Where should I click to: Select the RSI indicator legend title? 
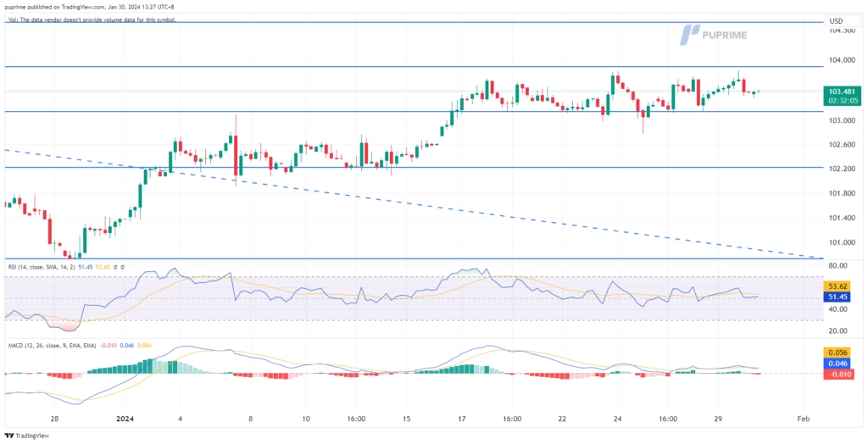coord(42,267)
